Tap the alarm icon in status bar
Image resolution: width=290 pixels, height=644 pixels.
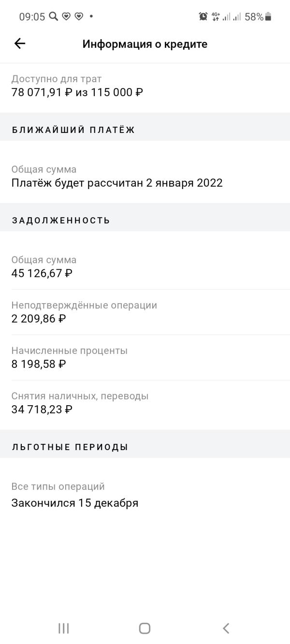click(x=203, y=16)
